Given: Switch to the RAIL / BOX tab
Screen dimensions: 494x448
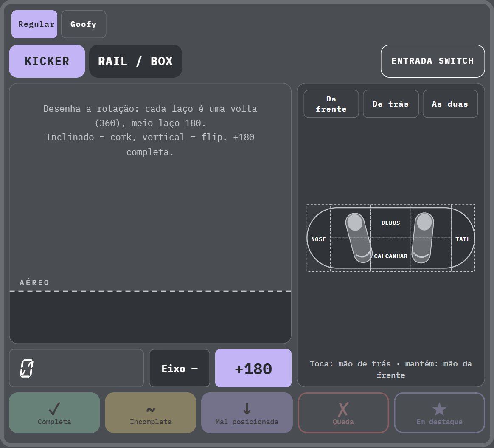Looking at the screenshot, I should point(135,61).
